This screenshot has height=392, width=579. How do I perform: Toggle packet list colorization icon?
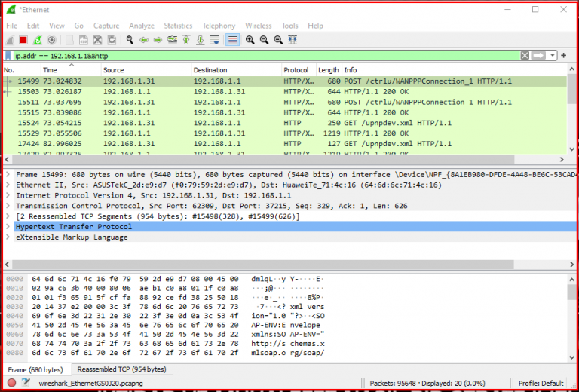pyautogui.click(x=232, y=40)
